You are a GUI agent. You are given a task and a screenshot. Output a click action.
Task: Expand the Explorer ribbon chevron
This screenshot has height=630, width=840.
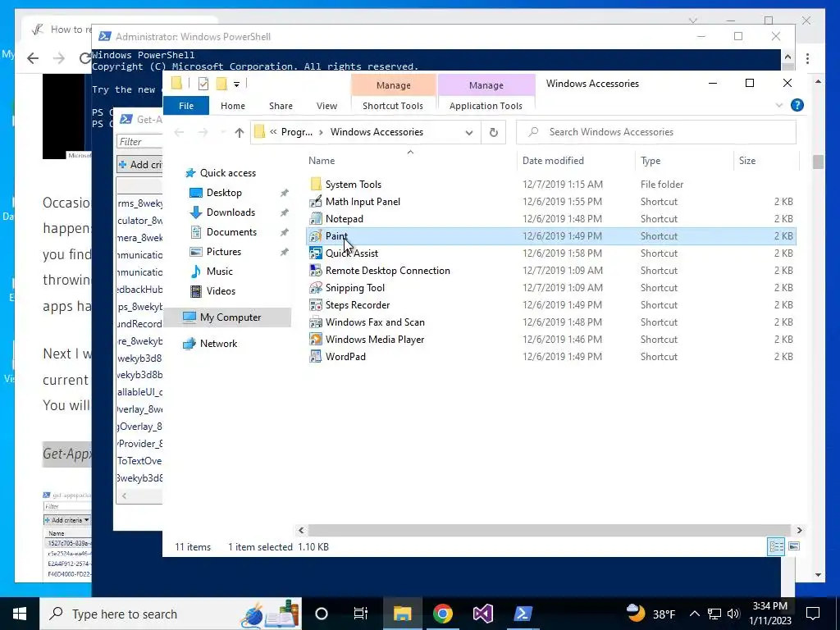tap(779, 106)
